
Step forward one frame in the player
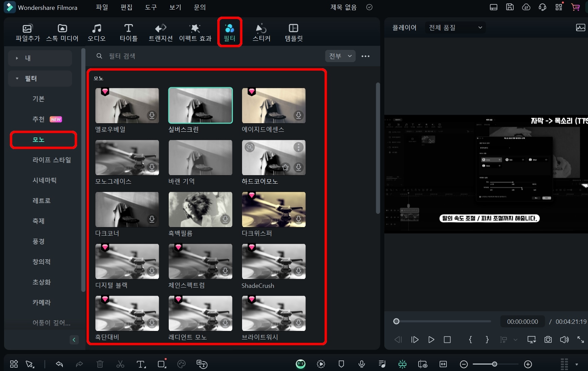coord(415,340)
